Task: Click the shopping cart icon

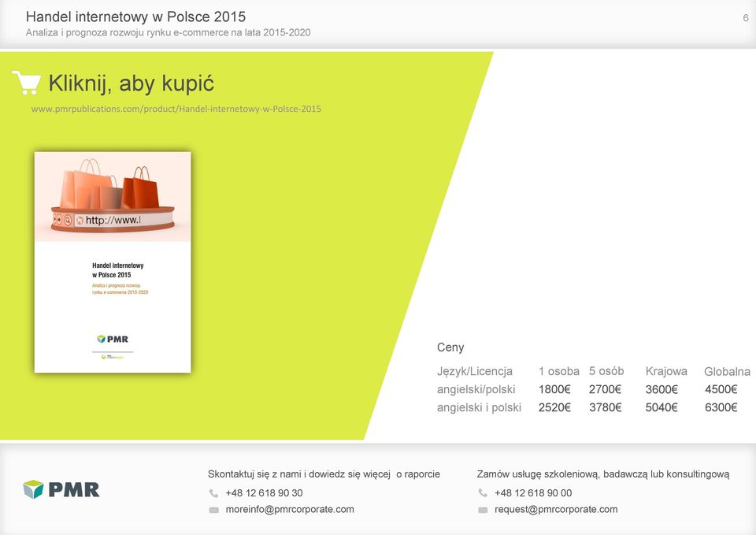Action: (x=27, y=83)
